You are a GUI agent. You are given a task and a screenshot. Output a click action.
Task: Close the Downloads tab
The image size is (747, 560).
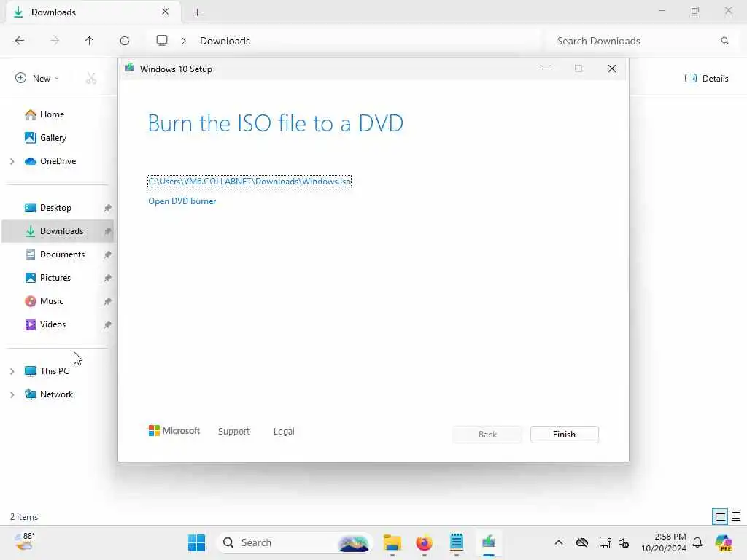(166, 12)
